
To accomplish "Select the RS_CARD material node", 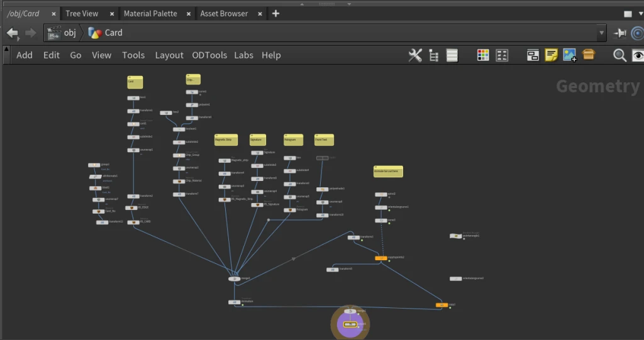I will (133, 222).
